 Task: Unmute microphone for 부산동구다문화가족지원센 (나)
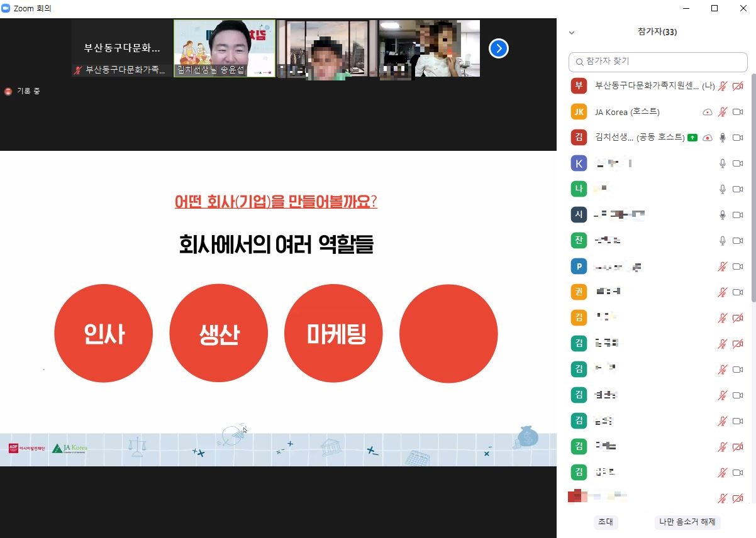723,86
